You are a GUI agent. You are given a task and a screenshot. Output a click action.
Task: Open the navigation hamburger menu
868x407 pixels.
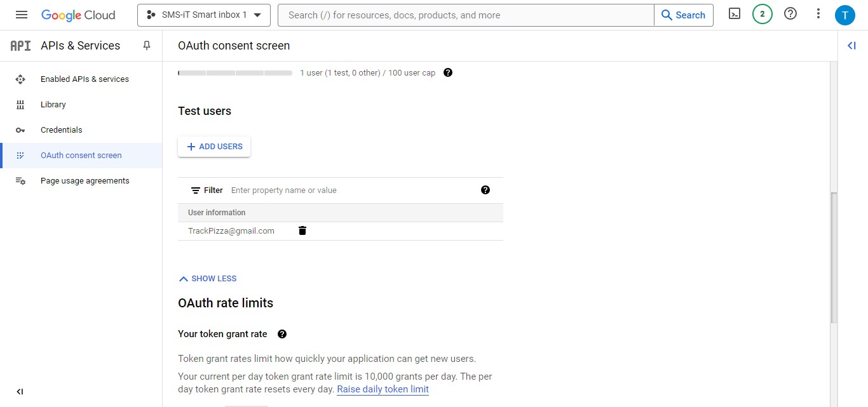[22, 15]
